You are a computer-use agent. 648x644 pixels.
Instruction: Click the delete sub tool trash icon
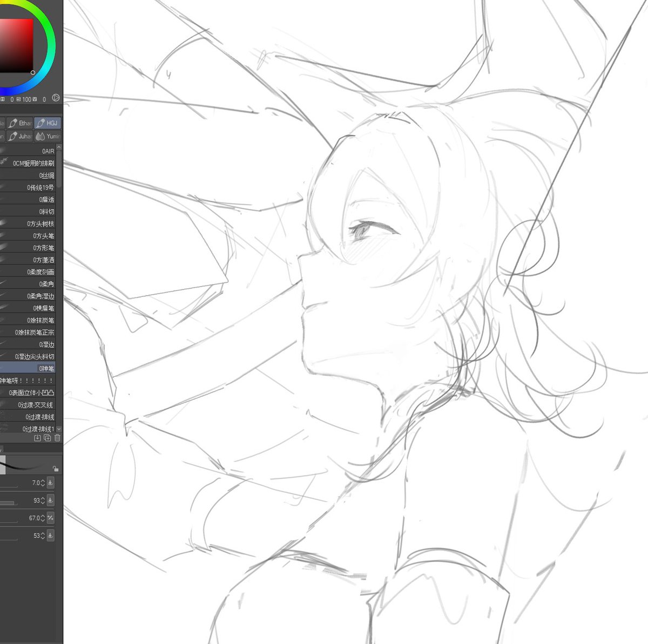(57, 438)
